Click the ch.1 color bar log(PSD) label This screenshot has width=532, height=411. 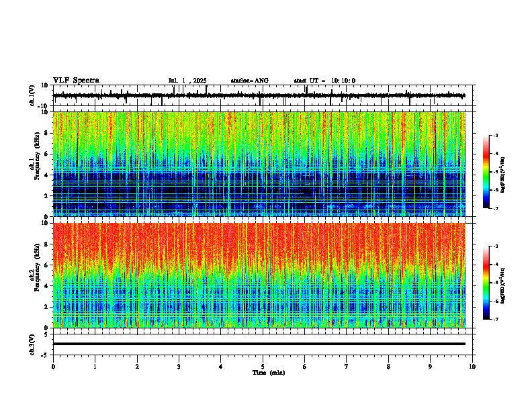click(504, 175)
